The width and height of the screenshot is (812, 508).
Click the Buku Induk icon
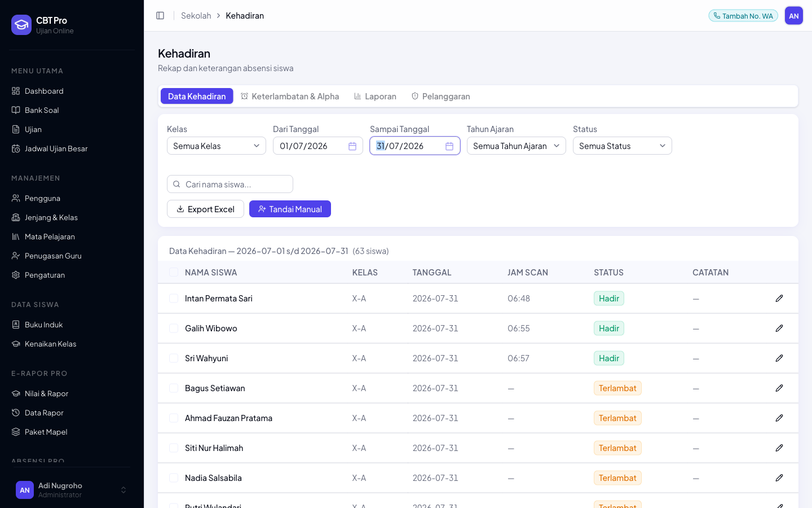point(16,325)
